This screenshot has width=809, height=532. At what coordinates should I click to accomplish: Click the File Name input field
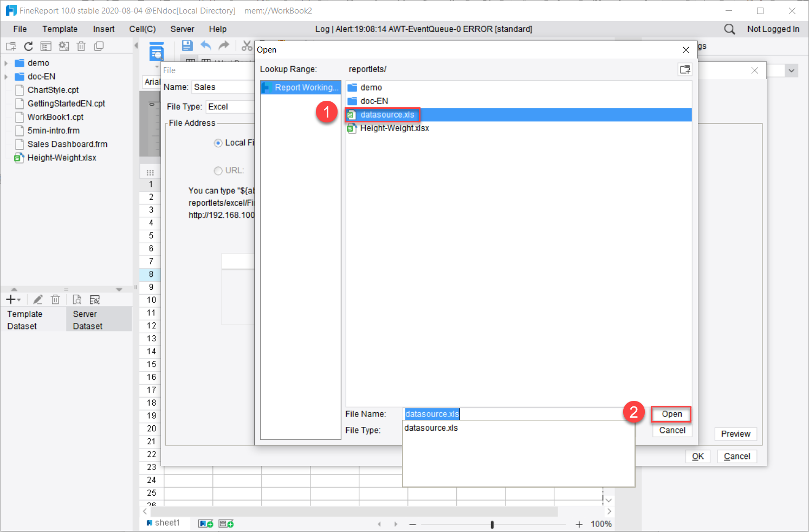coord(519,414)
